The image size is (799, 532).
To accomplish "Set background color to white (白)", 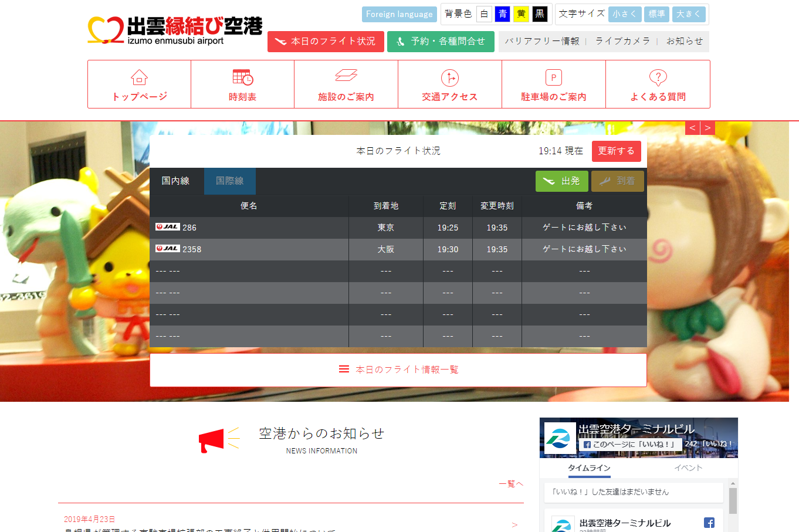I will 484,14.
